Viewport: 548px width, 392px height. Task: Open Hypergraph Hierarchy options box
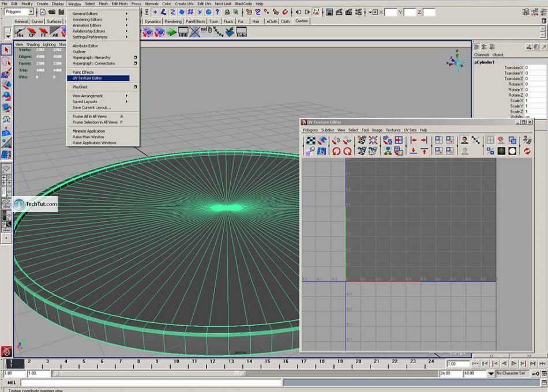pyautogui.click(x=135, y=57)
